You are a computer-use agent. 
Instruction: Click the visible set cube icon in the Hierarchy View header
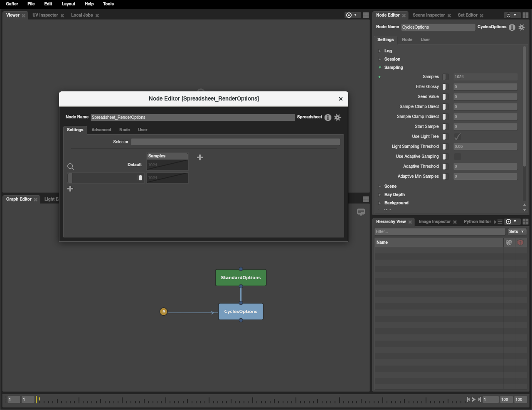(509, 242)
